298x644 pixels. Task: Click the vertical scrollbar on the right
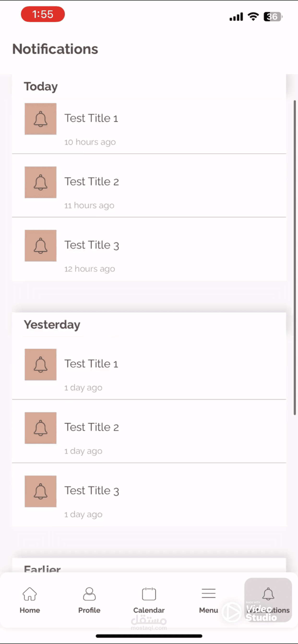tap(295, 258)
